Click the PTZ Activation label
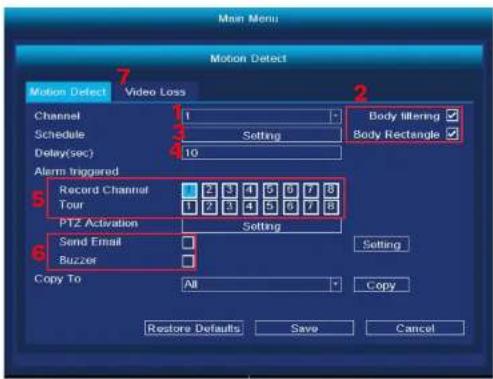 98,223
